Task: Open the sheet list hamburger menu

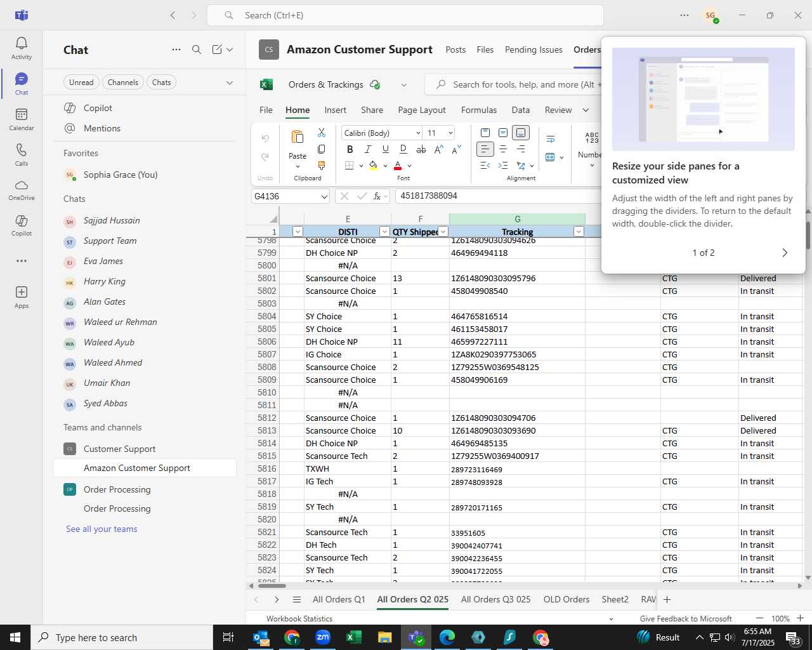Action: pos(296,599)
